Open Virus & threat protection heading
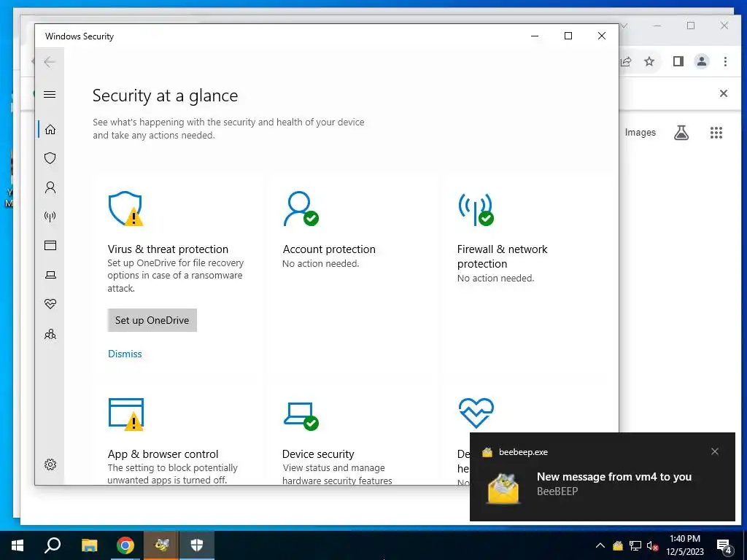 click(168, 249)
